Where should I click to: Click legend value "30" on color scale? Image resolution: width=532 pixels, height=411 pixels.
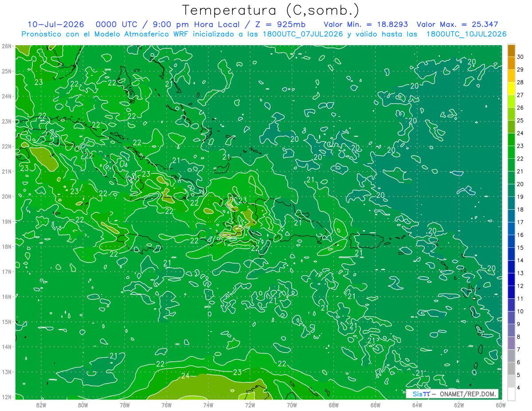click(x=520, y=57)
